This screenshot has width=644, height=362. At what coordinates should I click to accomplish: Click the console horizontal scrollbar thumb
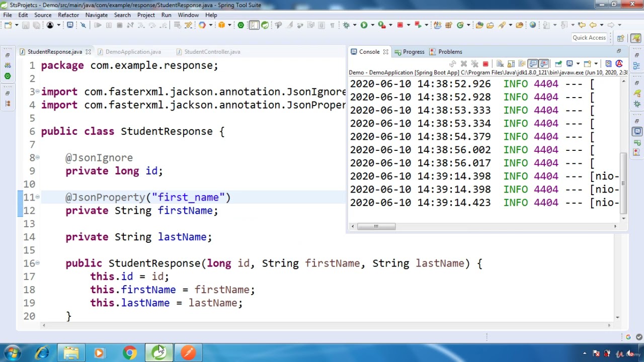(x=376, y=226)
